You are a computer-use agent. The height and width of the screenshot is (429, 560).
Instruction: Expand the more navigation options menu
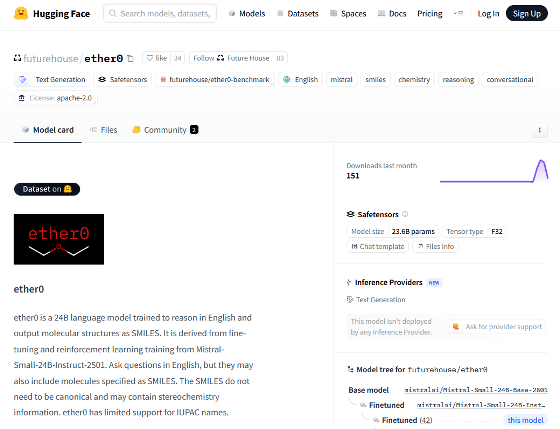click(458, 14)
